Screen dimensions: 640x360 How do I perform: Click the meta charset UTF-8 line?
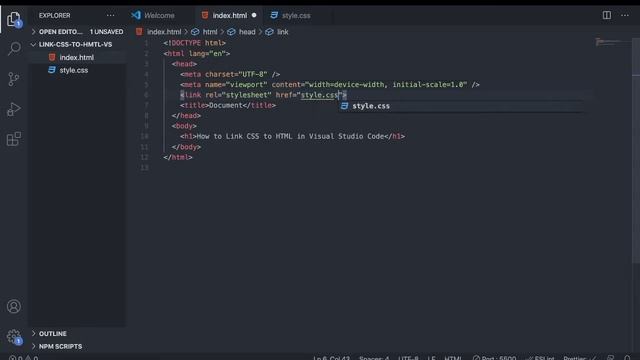[x=230, y=74]
